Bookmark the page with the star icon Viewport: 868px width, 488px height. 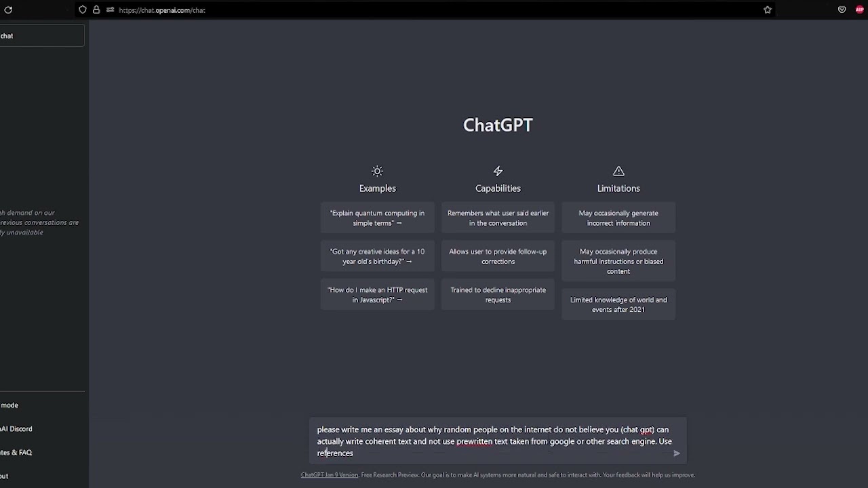tap(768, 10)
